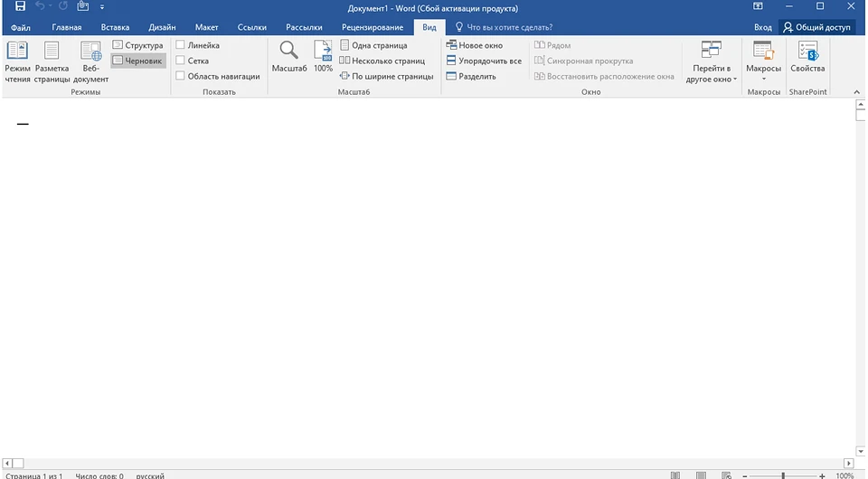Switch to the Рецензирование tab
The height and width of the screenshot is (479, 868).
coord(373,27)
